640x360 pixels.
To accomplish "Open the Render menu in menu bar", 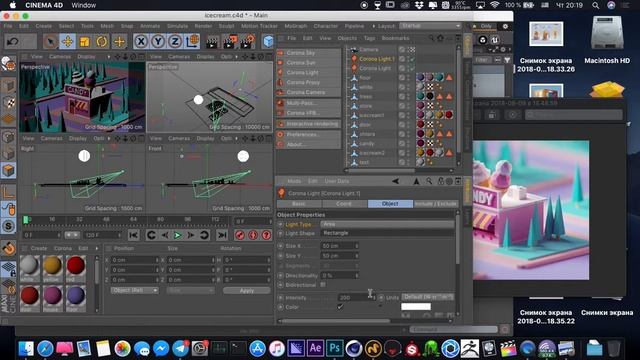I will click(203, 26).
